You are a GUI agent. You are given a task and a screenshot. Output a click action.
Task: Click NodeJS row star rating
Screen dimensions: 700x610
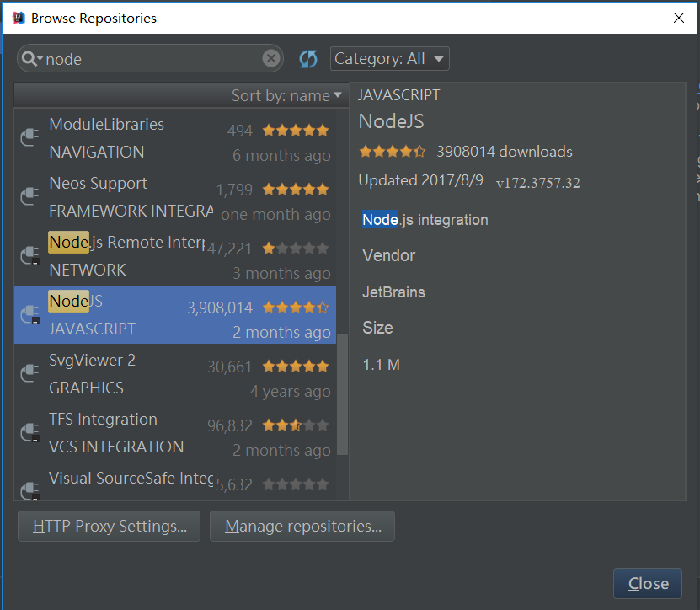[x=296, y=308]
